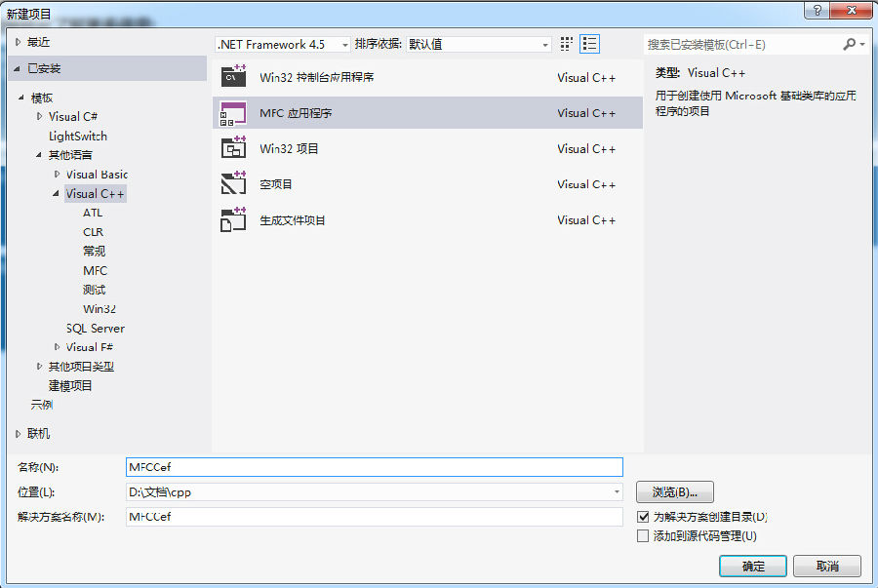Select 示例 tree item
The width and height of the screenshot is (878, 588).
coord(41,405)
